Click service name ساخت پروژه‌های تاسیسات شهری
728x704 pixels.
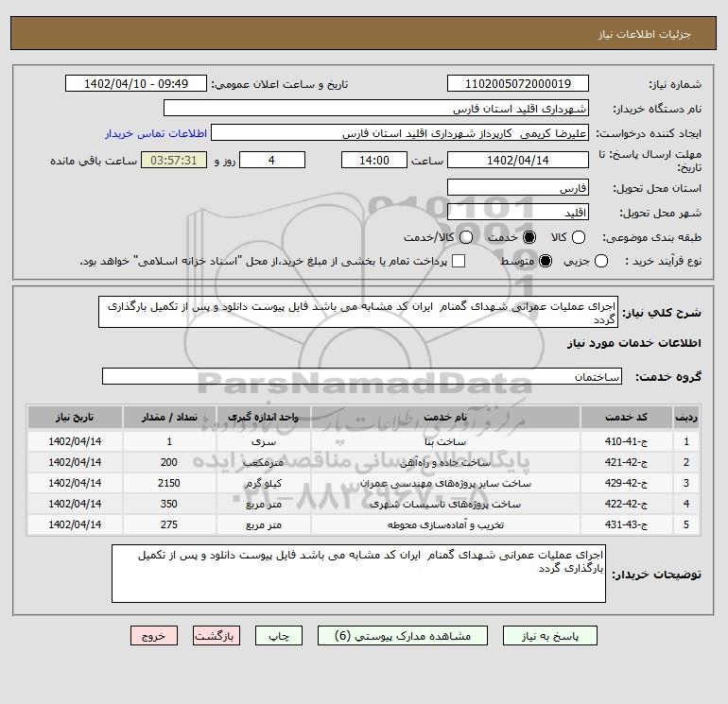tap(445, 505)
